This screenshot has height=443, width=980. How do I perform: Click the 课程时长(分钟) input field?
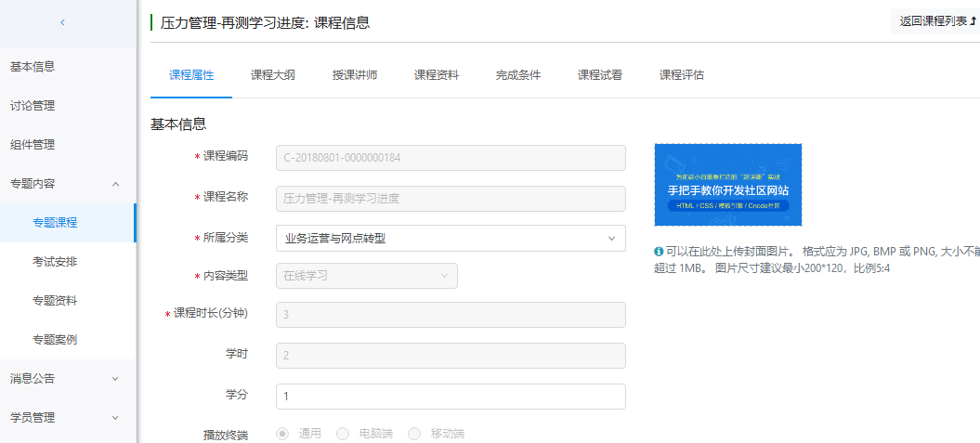[x=451, y=315]
